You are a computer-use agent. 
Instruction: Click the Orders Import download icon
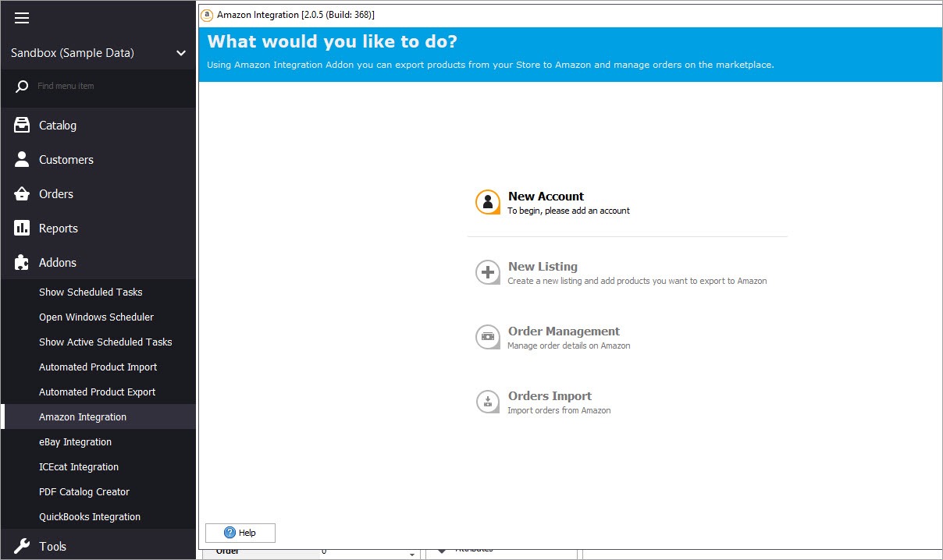[487, 401]
